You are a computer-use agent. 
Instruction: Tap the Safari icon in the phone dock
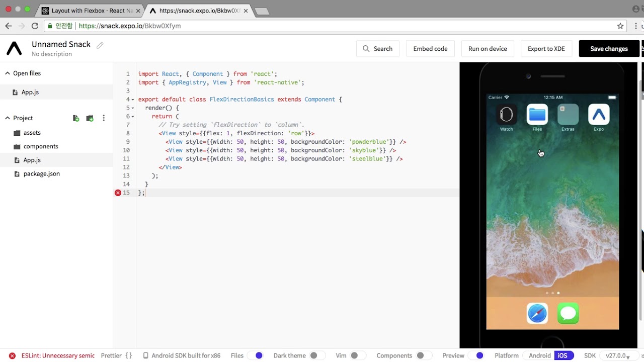coord(537,314)
